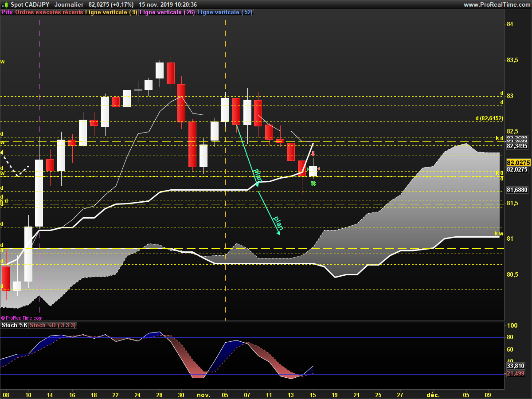
Task: Click the highlighted 82,0275 current price label
Action: coord(518,163)
